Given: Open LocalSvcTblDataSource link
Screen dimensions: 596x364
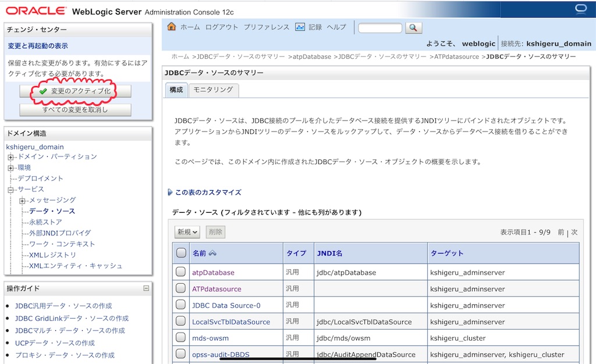Looking at the screenshot, I should pos(231,322).
